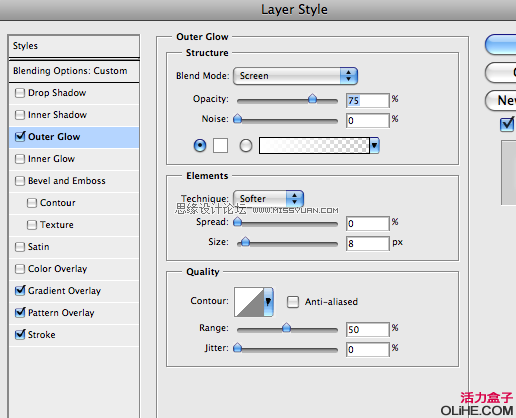Select Blending Options: Custom
This screenshot has width=516, height=418.
tap(74, 71)
